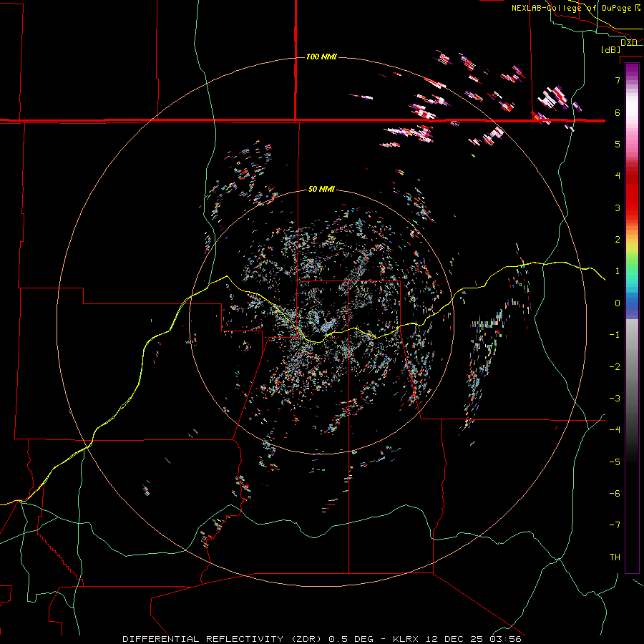Click the [dB] unit label above the scale
Screen dimensions: 644x644
[611, 49]
